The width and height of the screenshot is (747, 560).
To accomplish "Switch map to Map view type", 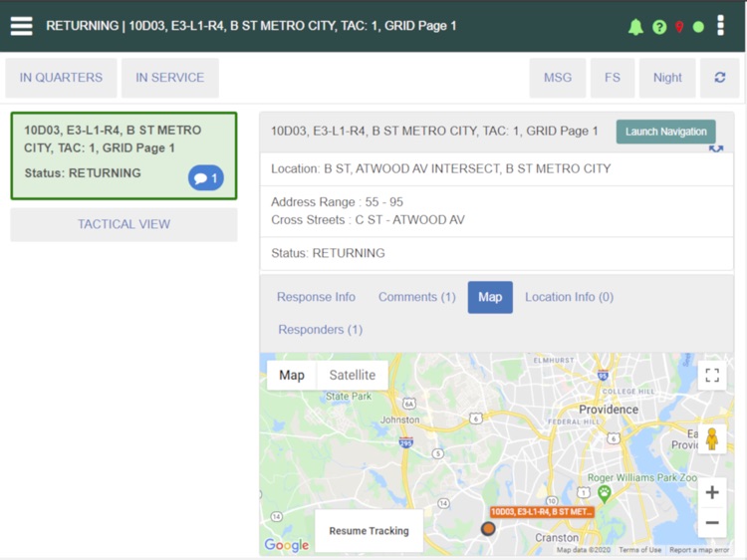I will [292, 375].
